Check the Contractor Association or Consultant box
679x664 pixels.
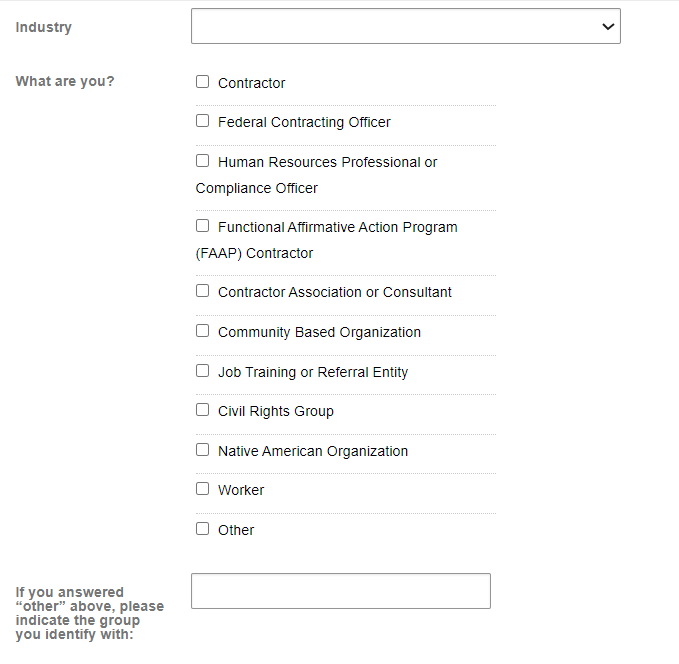click(203, 291)
